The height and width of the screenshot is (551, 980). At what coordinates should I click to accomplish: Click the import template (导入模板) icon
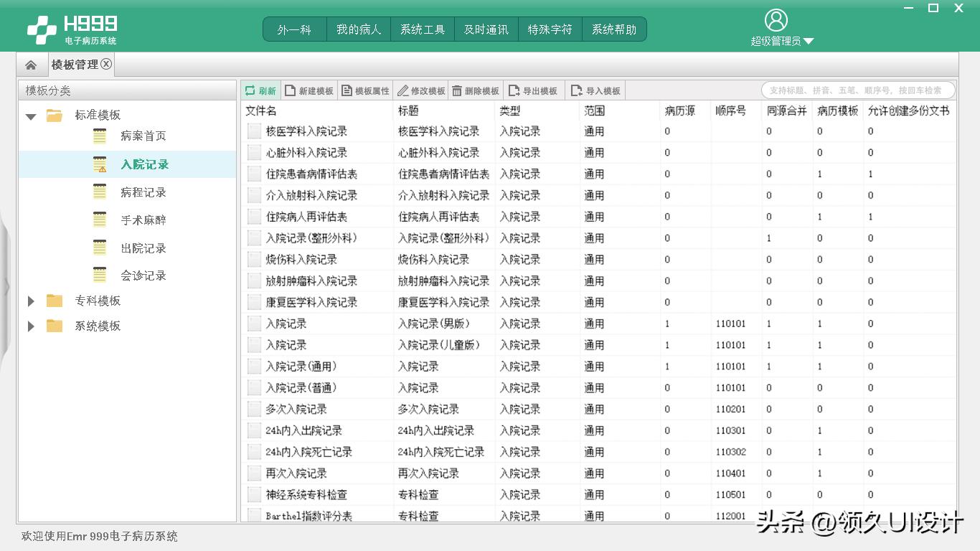[577, 91]
